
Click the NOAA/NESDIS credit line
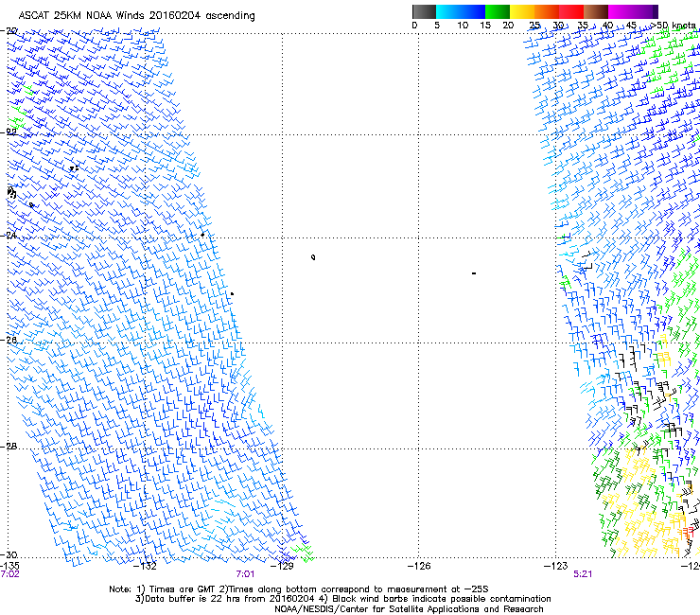pyautogui.click(x=409, y=609)
